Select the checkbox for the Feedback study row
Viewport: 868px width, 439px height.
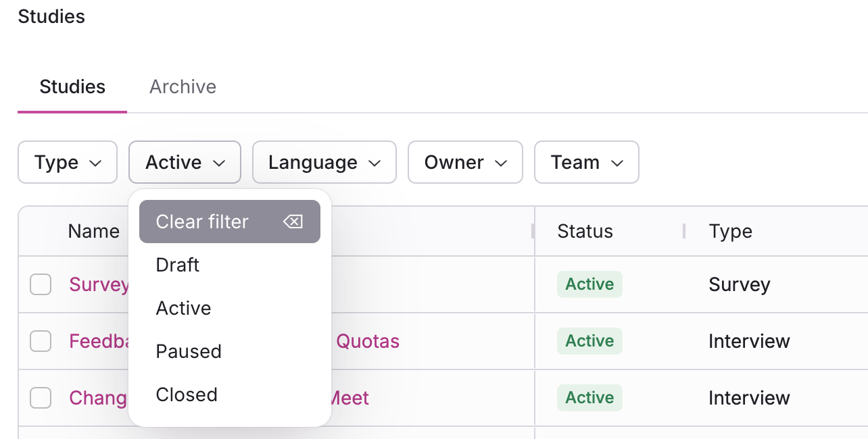[x=41, y=341]
